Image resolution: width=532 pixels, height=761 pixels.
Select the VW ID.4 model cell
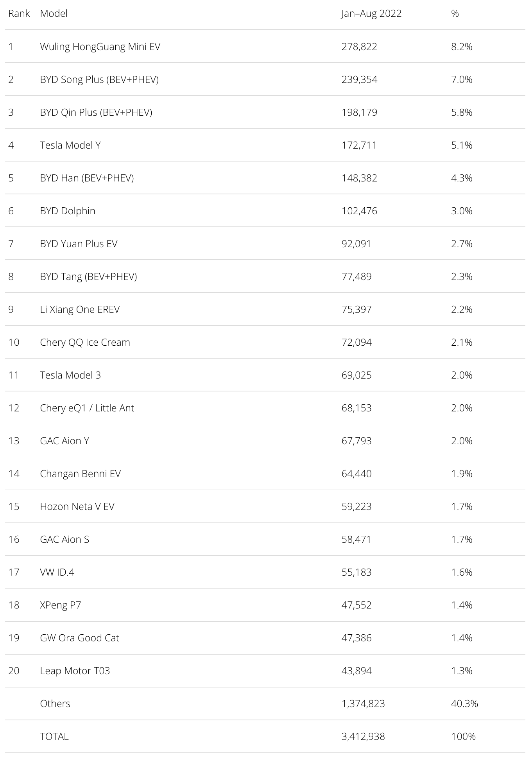(x=57, y=572)
